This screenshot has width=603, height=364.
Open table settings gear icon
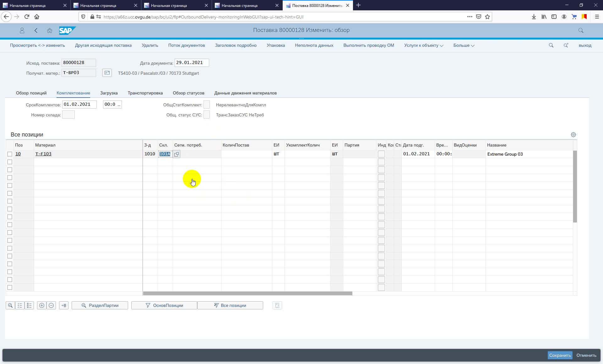pyautogui.click(x=573, y=135)
